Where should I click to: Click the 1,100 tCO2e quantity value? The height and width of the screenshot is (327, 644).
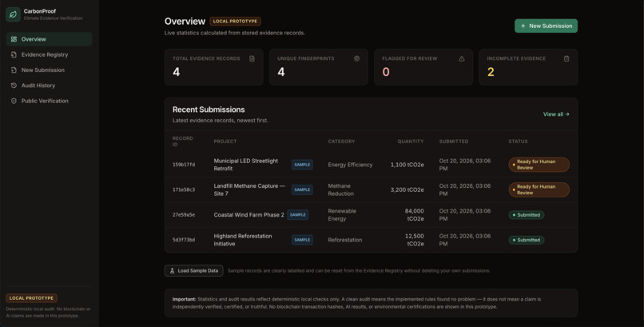coord(407,165)
